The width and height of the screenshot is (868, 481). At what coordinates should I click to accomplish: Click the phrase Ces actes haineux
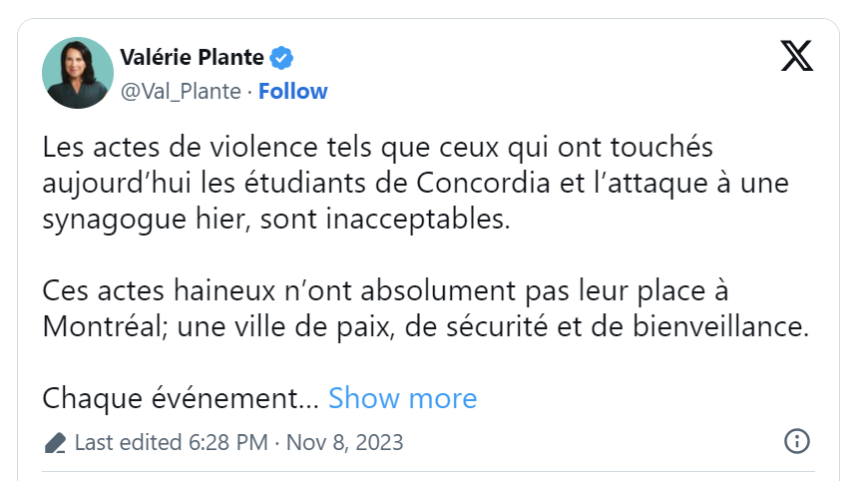point(159,290)
